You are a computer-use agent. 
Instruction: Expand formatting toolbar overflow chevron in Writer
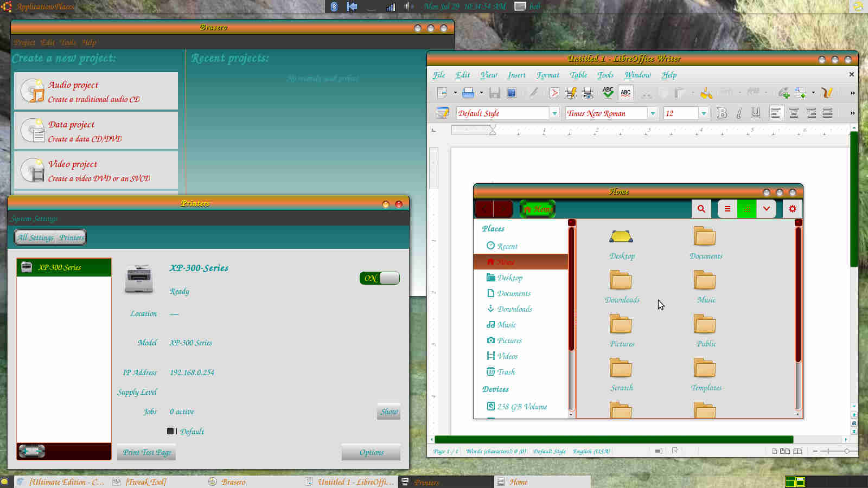coord(852,113)
